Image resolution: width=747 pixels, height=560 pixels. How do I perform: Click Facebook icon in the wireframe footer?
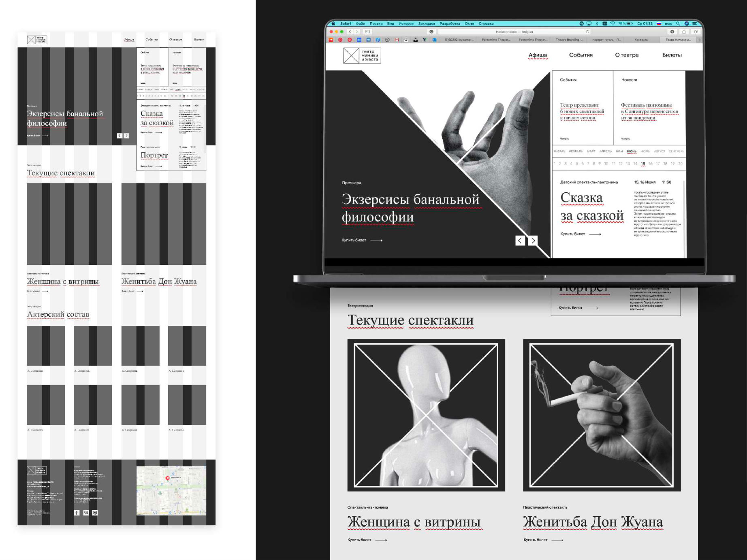(77, 513)
